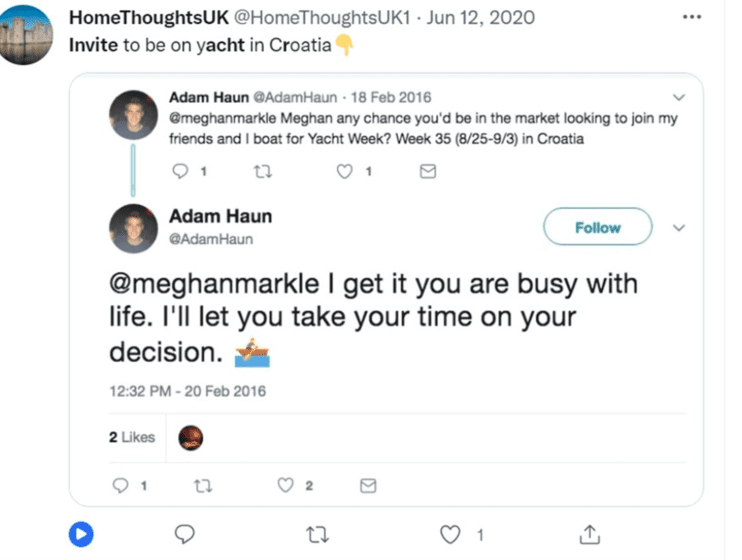
Task: Open the @meghanmarkle mention in large tweet
Action: tap(214, 285)
